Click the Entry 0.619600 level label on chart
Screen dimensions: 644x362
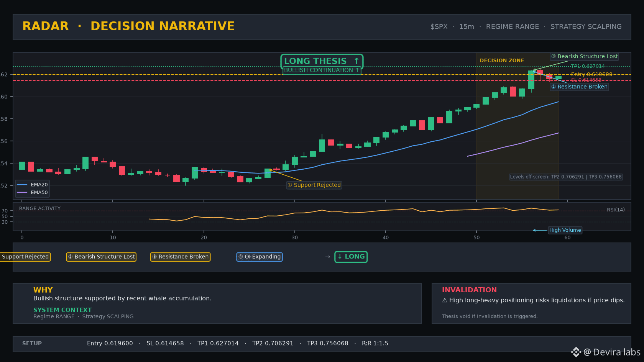click(591, 74)
